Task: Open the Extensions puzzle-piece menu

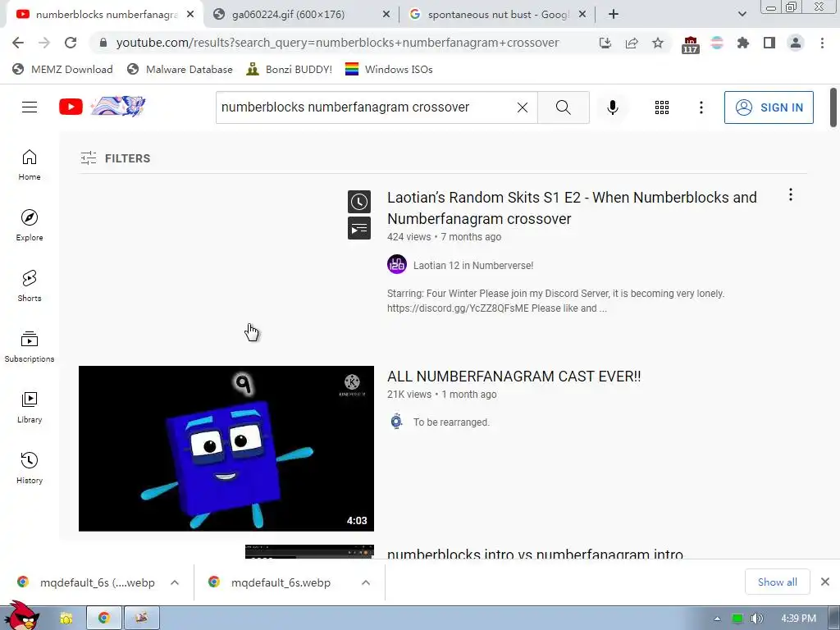Action: (742, 43)
